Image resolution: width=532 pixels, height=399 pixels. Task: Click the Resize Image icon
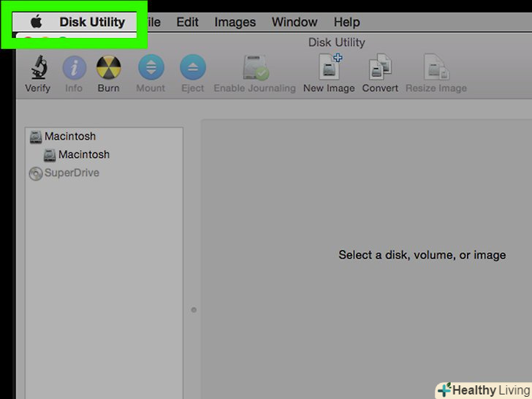coord(437,66)
